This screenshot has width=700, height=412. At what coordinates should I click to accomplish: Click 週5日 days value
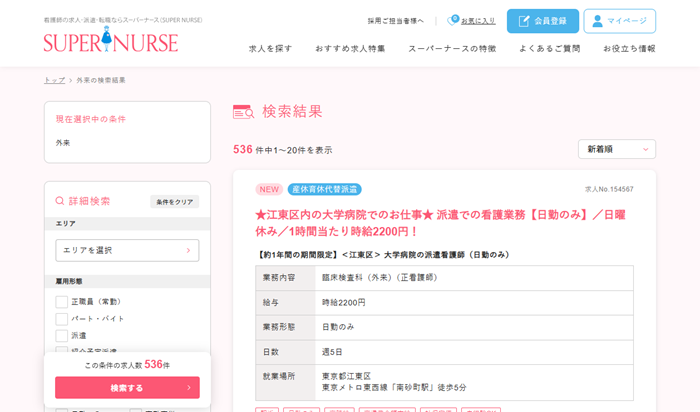pyautogui.click(x=332, y=352)
